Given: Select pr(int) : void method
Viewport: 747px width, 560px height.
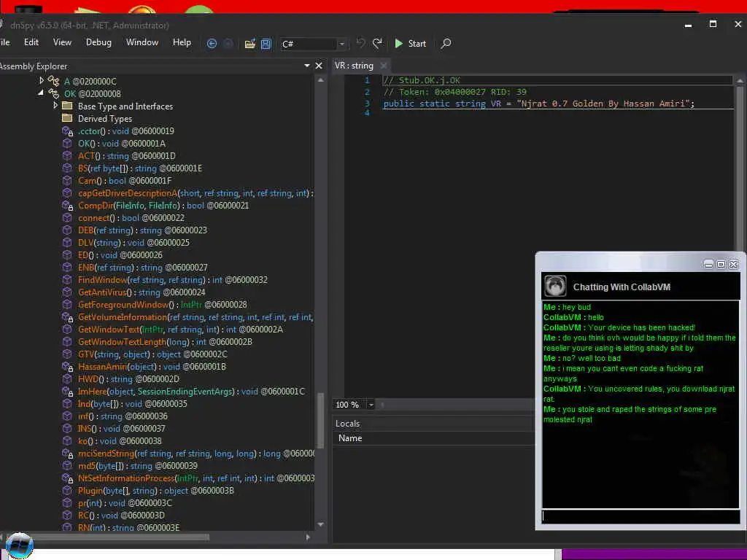Looking at the screenshot, I should coord(125,503).
